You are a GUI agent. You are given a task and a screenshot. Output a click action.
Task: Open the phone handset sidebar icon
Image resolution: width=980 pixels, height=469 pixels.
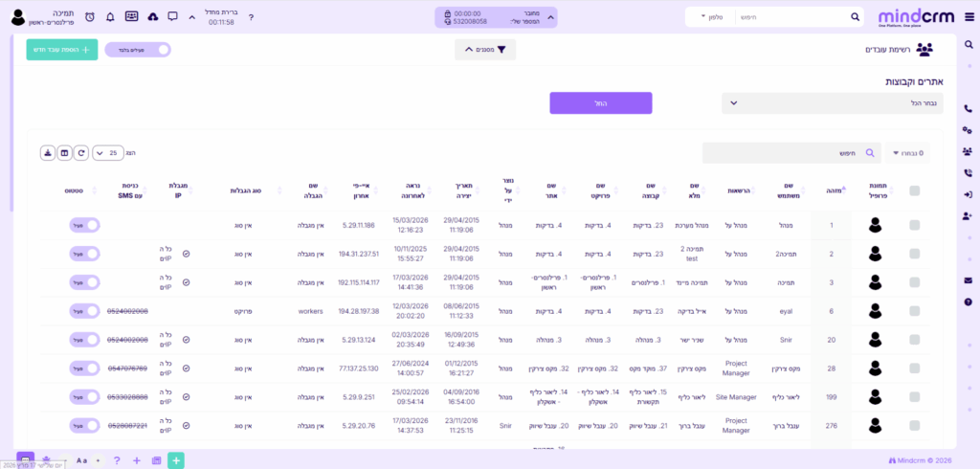(969, 108)
